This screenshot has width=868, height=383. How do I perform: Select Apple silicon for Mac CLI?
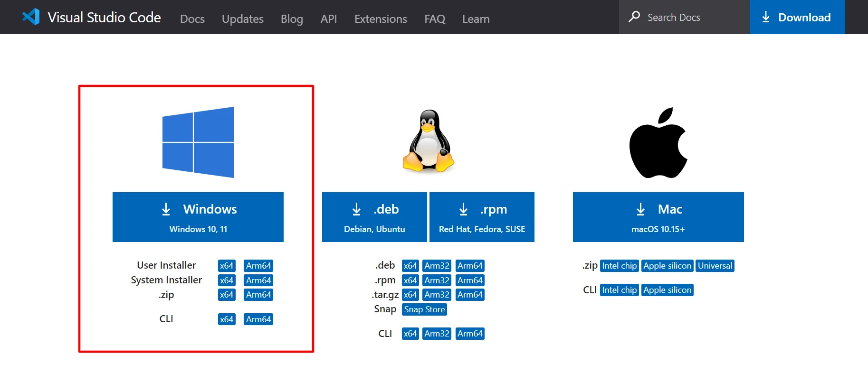668,290
